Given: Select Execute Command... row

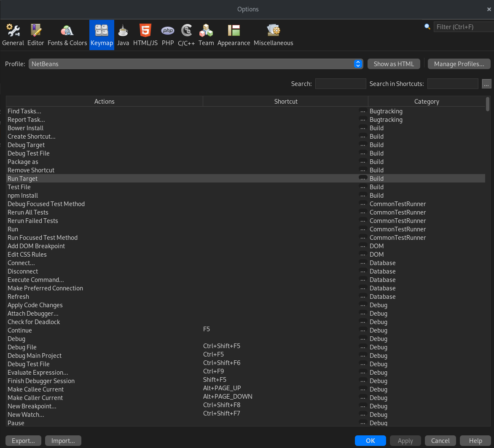Looking at the screenshot, I should 245,280.
